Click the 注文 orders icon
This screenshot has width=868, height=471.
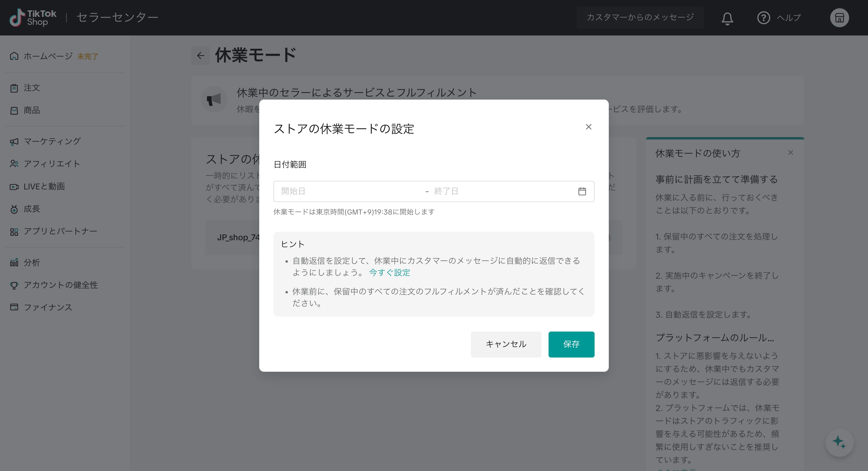coord(14,88)
